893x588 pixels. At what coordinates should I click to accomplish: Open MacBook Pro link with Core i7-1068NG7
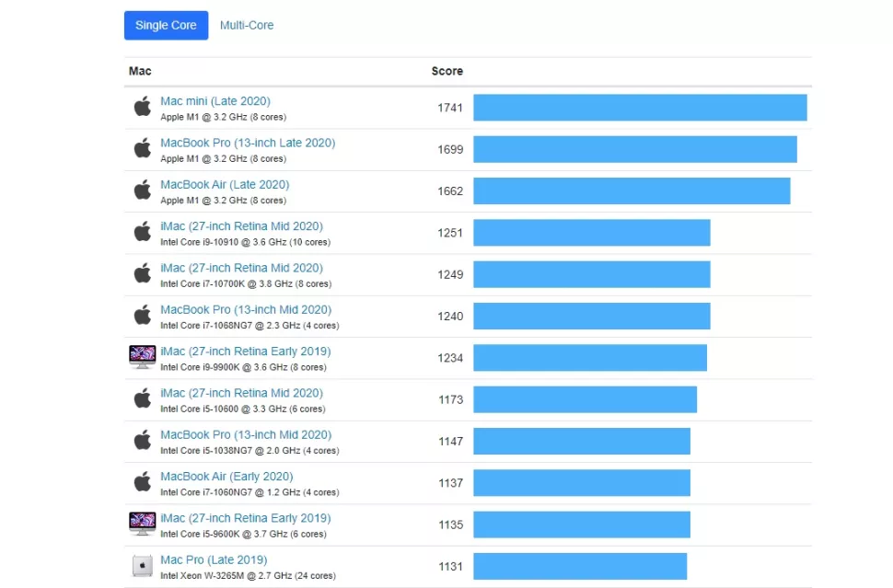pos(246,310)
